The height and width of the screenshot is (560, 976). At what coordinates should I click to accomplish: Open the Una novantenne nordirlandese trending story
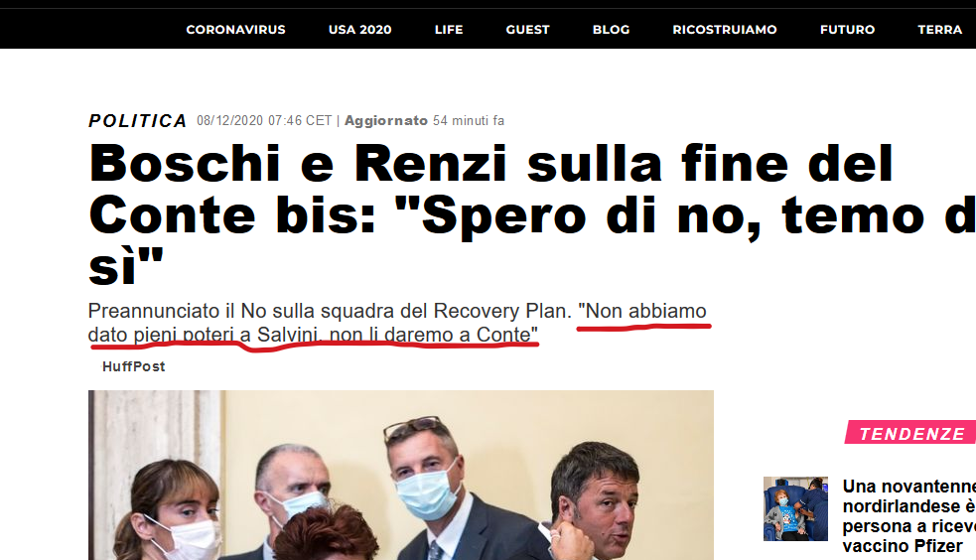[908, 516]
